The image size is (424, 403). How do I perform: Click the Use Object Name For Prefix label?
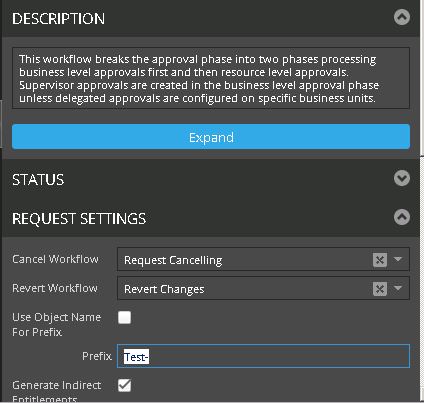pos(57,324)
